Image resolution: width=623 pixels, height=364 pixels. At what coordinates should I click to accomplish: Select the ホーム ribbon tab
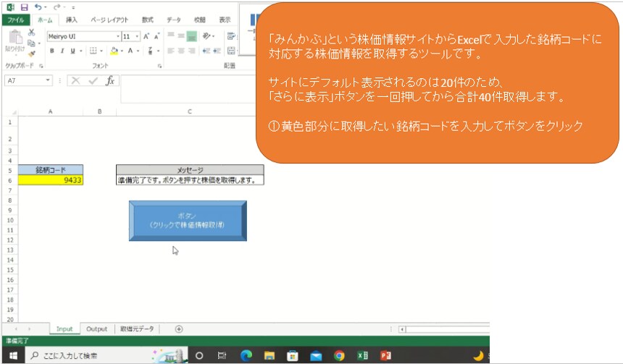point(45,20)
